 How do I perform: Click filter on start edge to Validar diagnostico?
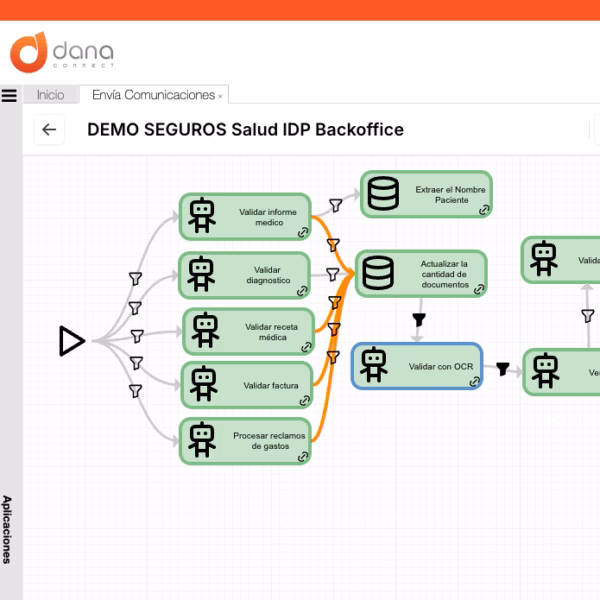(x=135, y=308)
